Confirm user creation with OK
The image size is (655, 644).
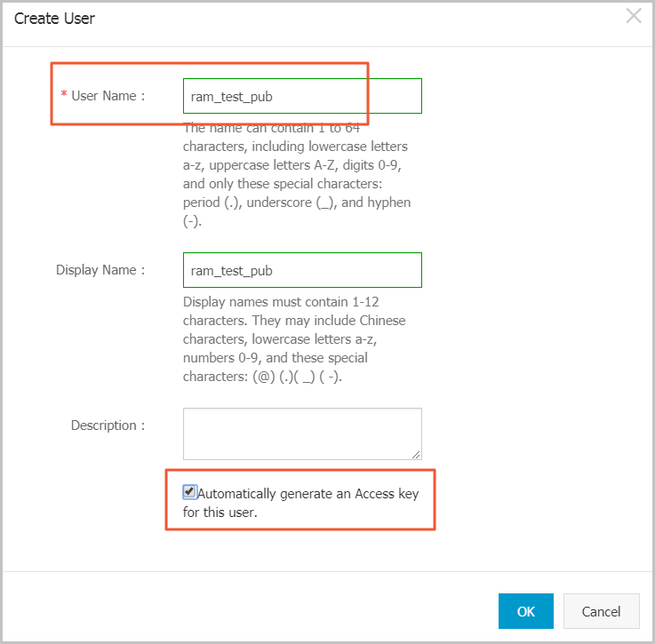point(525,611)
